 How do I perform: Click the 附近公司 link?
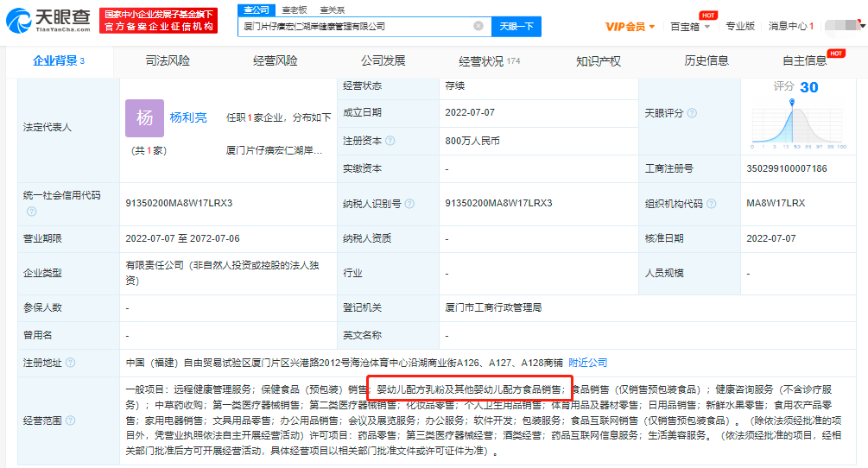[588, 363]
